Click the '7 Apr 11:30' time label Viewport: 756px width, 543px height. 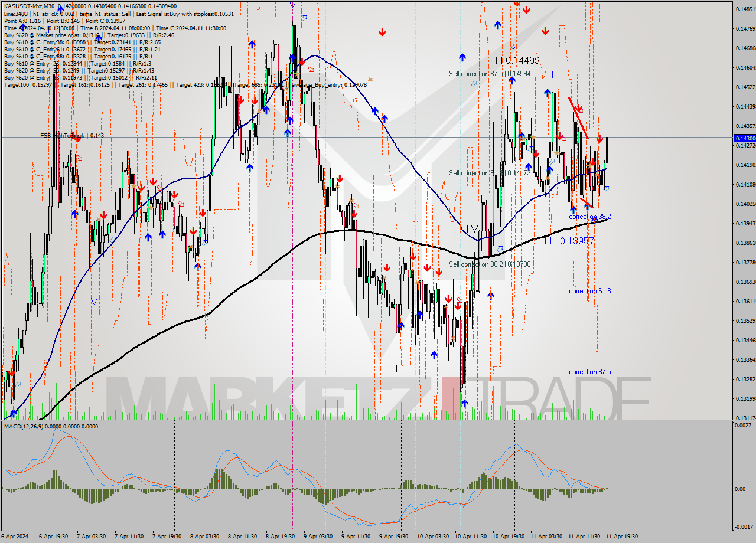point(129,537)
